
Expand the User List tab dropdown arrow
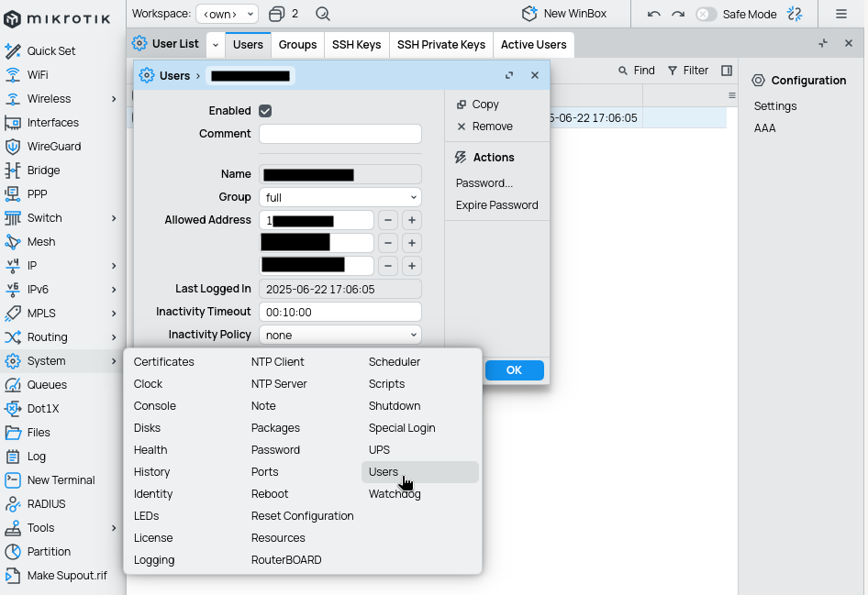point(216,45)
